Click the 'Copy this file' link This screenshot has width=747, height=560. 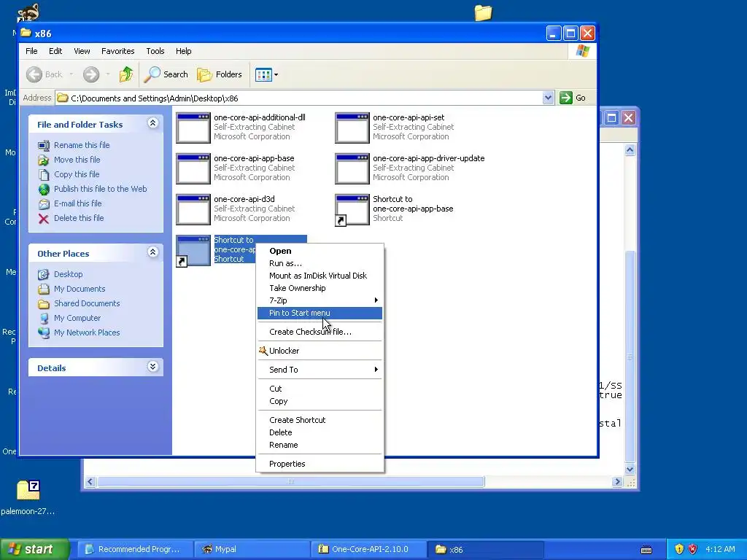click(x=77, y=174)
